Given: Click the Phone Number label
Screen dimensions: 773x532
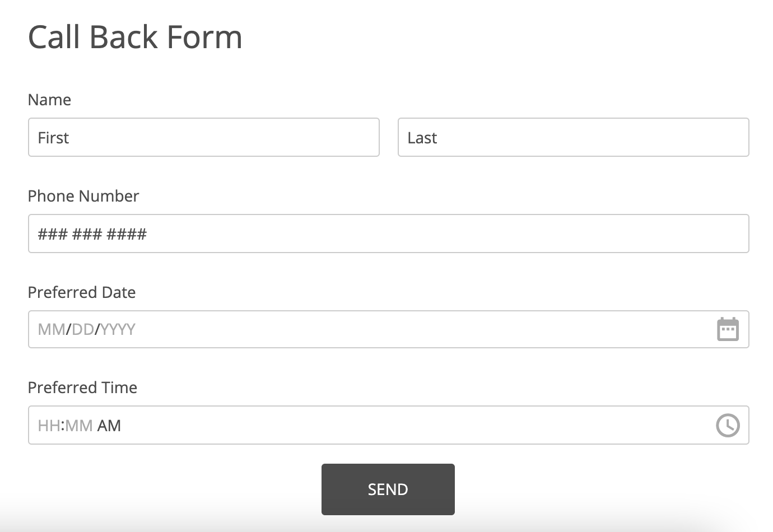Looking at the screenshot, I should coord(83,196).
